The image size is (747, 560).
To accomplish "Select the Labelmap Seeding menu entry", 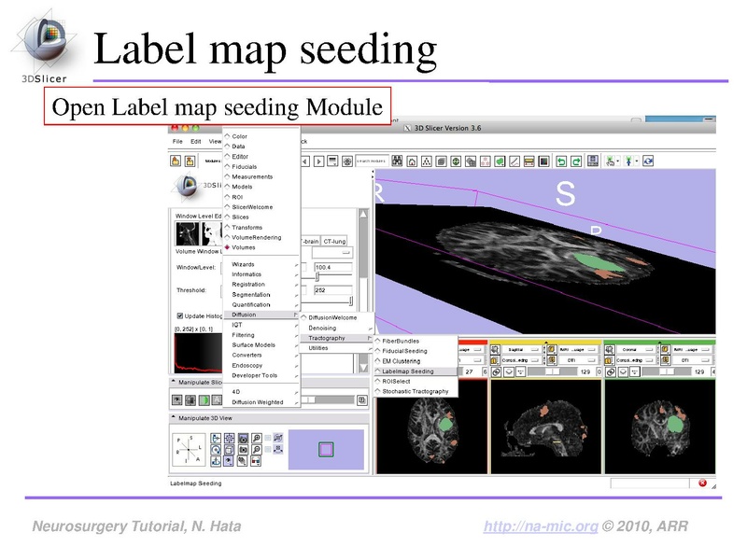I will coord(417,371).
